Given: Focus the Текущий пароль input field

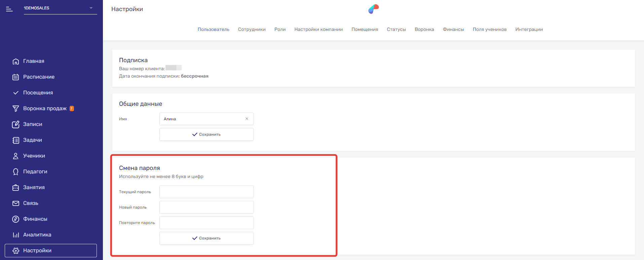Looking at the screenshot, I should tap(206, 192).
